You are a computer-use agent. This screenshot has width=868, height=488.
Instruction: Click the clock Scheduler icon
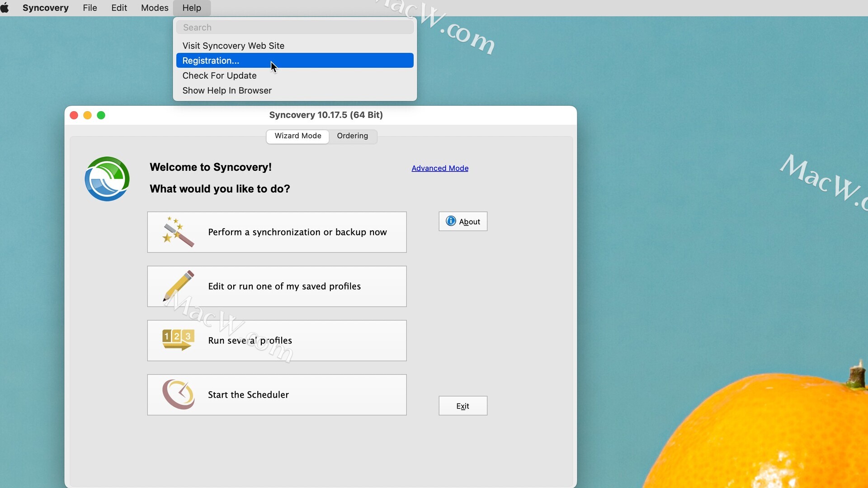click(178, 394)
